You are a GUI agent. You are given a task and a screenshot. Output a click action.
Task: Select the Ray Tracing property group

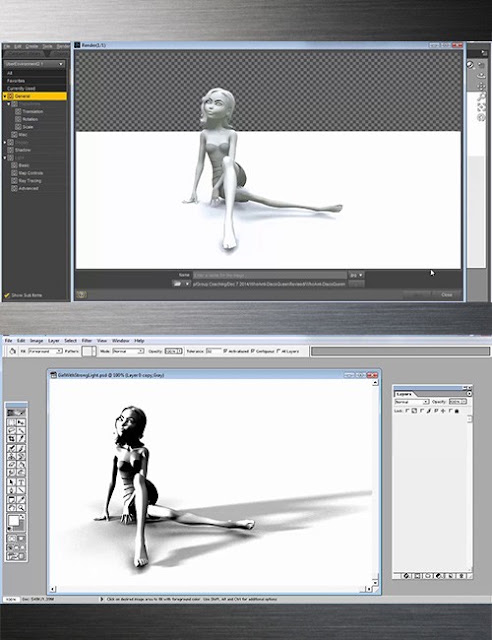pos(29,181)
